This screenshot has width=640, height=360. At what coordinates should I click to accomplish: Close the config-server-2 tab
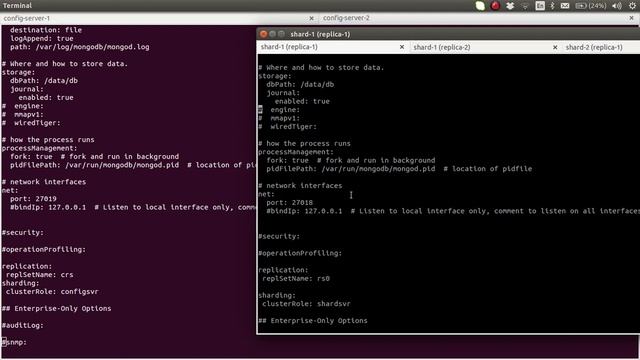coord(632,18)
